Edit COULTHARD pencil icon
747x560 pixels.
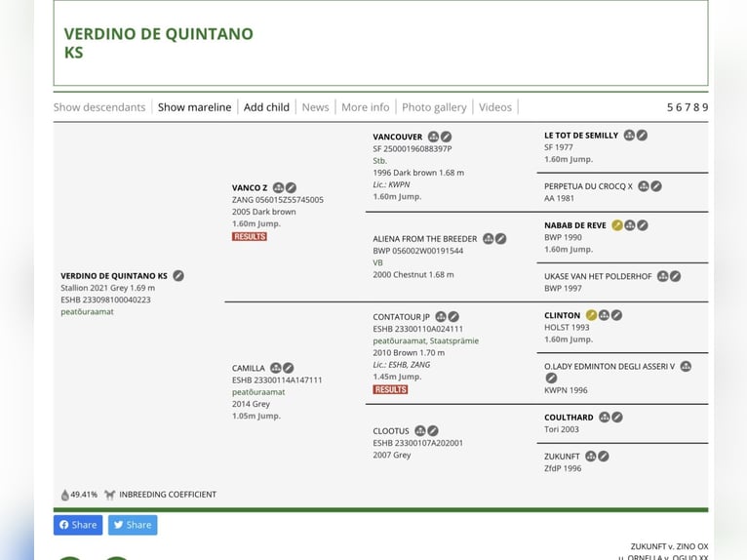pos(617,418)
